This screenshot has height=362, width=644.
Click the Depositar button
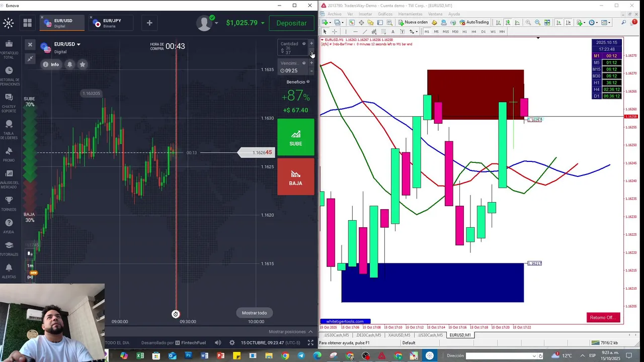291,23
